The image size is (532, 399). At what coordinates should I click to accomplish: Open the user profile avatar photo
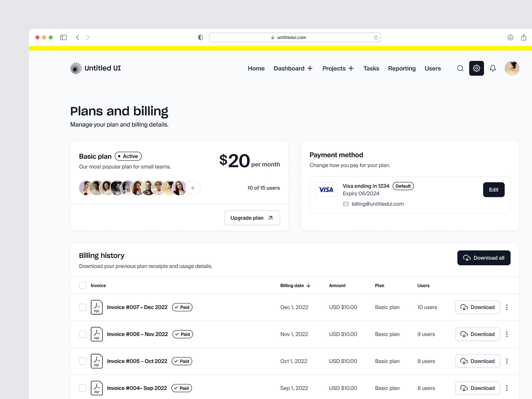coord(512,68)
